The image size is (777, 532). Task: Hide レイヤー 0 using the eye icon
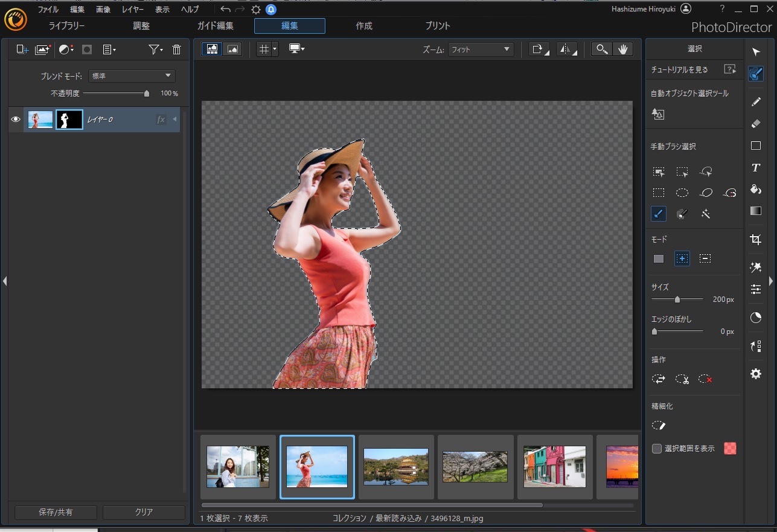(16, 120)
